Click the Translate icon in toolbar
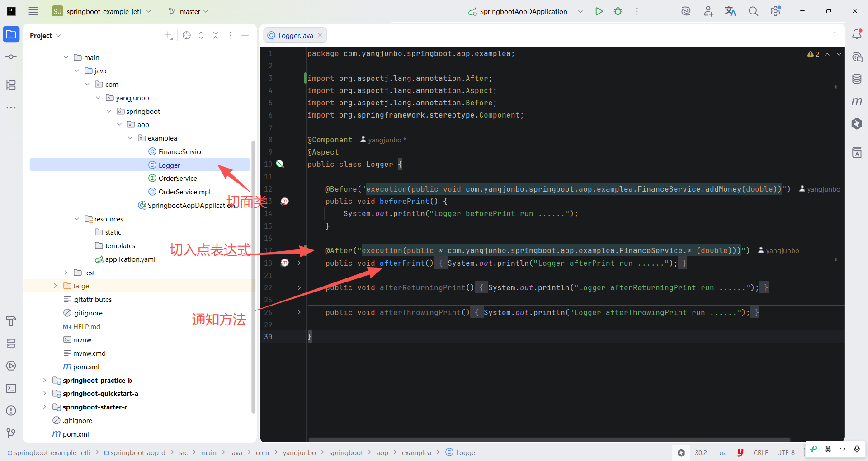This screenshot has height=461, width=868. point(731,11)
